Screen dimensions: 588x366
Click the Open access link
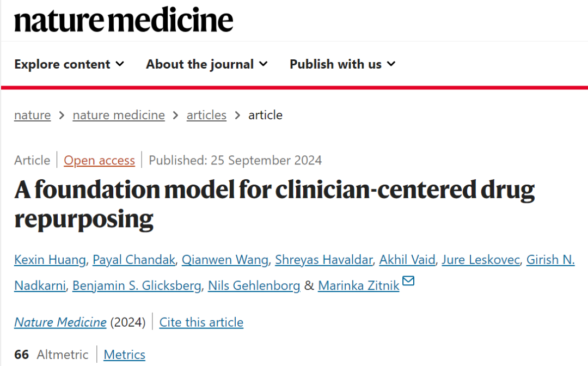[100, 160]
